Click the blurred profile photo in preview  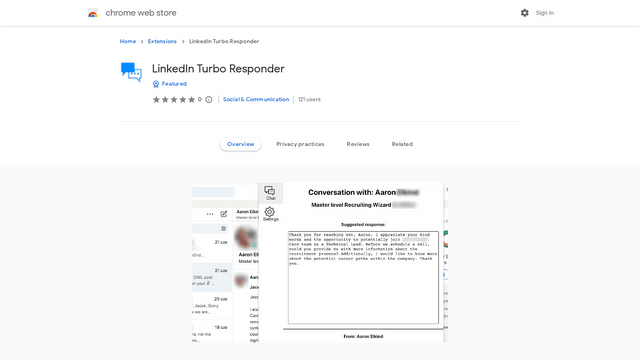246,238
